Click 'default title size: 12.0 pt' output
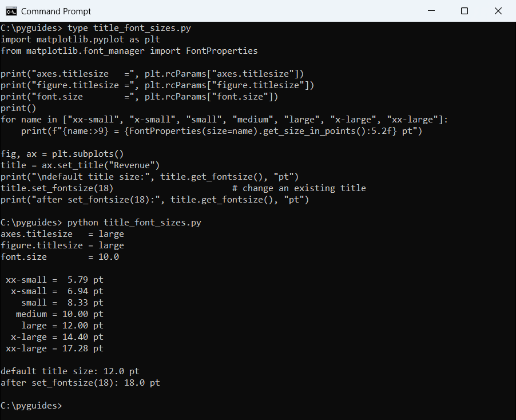The image size is (516, 420). tap(70, 371)
